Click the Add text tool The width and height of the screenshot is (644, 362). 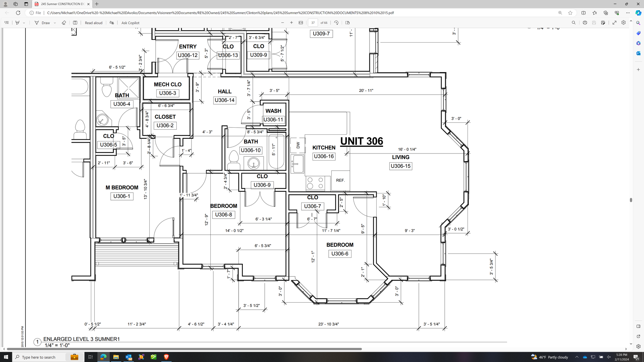tap(75, 23)
